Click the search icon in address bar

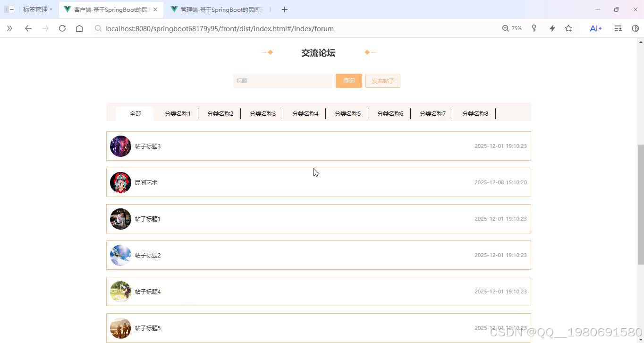tap(98, 28)
